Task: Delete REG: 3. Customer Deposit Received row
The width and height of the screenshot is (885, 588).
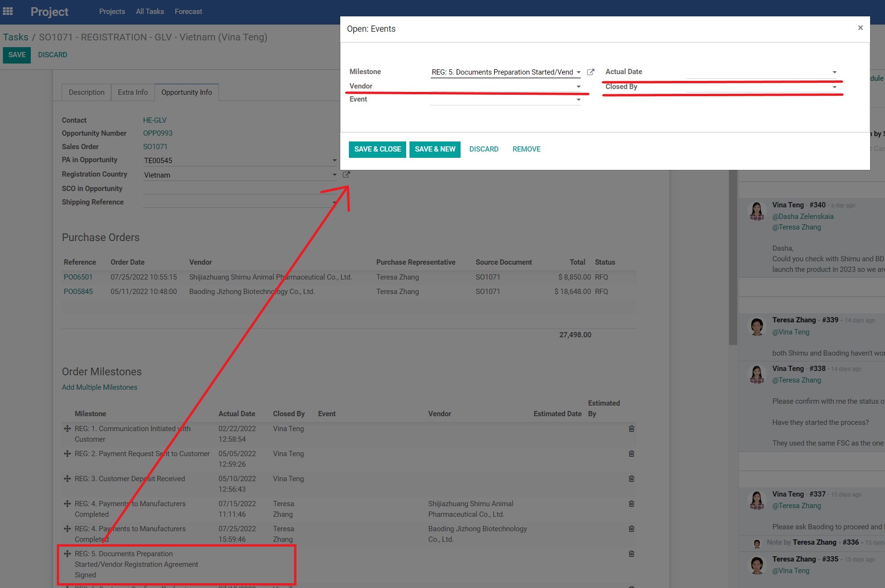Action: click(631, 478)
